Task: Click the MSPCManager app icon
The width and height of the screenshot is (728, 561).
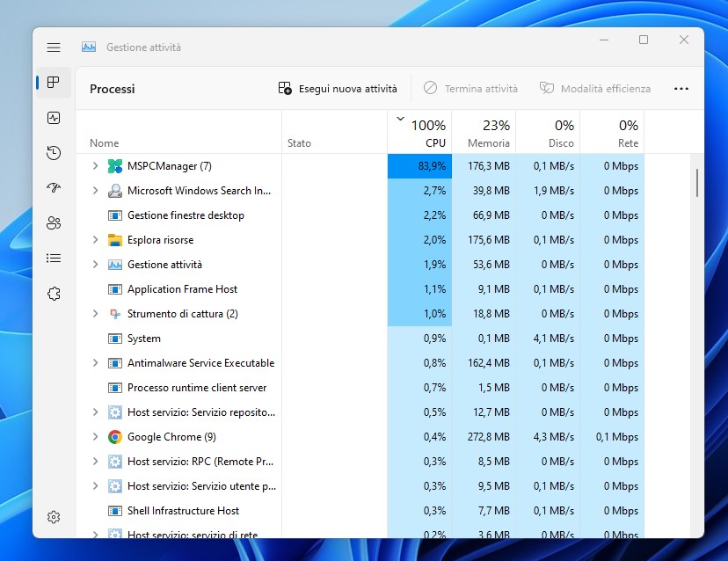Action: (114, 166)
